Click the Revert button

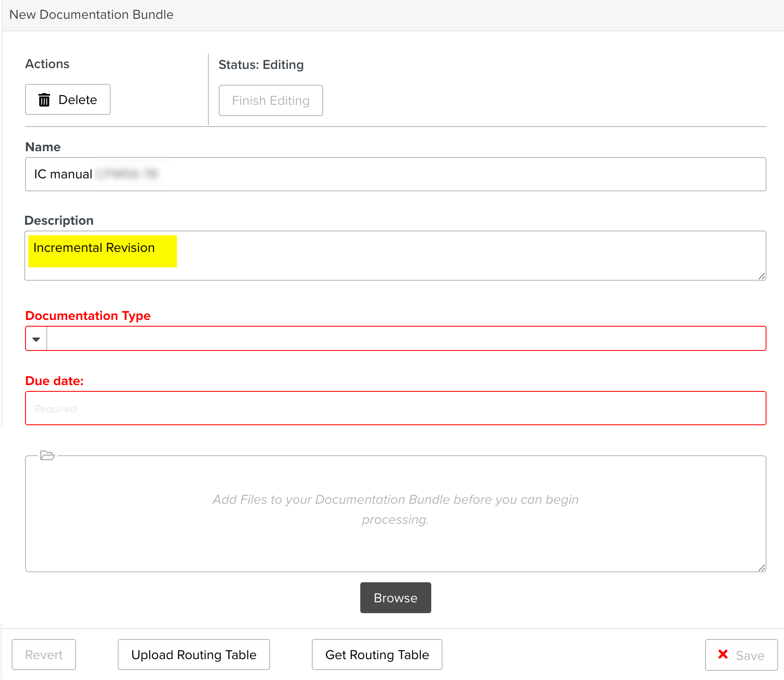click(44, 655)
